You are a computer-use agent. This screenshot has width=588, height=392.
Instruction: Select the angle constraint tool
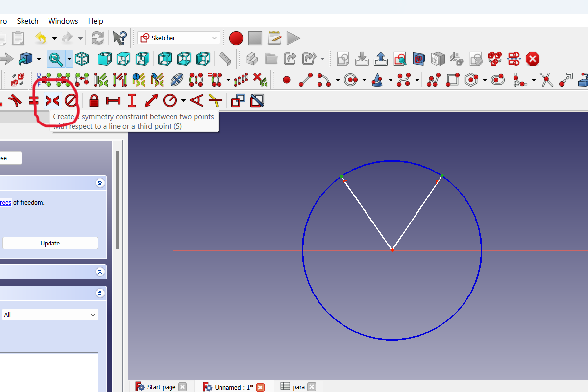(x=196, y=101)
